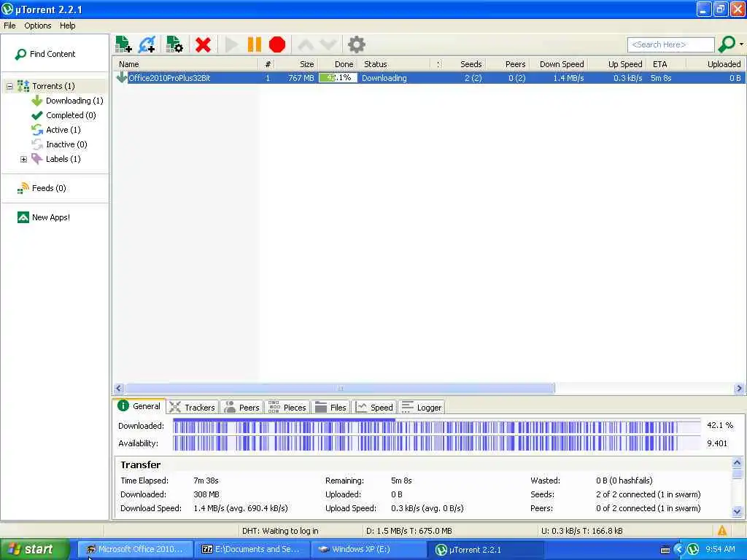Sort by the Seeds column header
Screen dimensions: 747x560
464,64
